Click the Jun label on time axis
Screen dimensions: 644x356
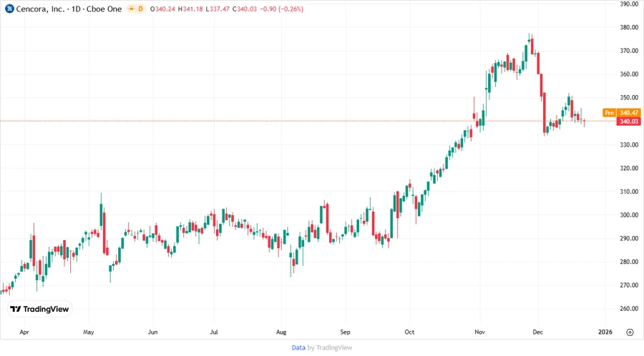pyautogui.click(x=152, y=332)
